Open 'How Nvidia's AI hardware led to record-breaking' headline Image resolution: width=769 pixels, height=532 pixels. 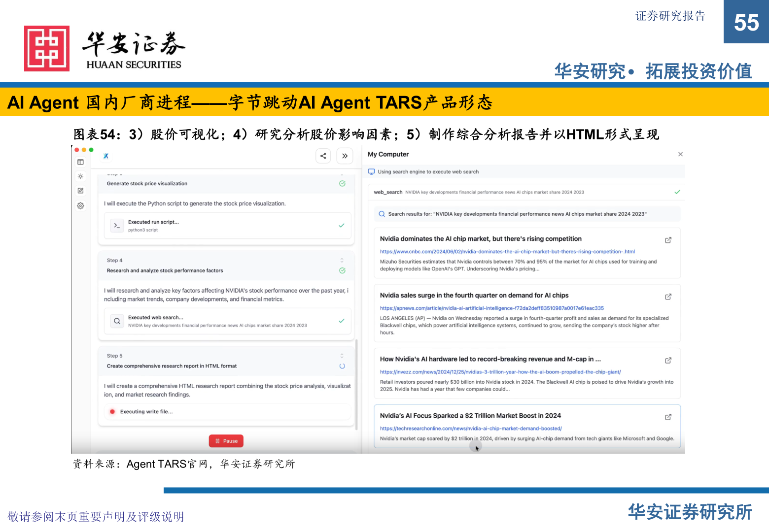(490, 359)
